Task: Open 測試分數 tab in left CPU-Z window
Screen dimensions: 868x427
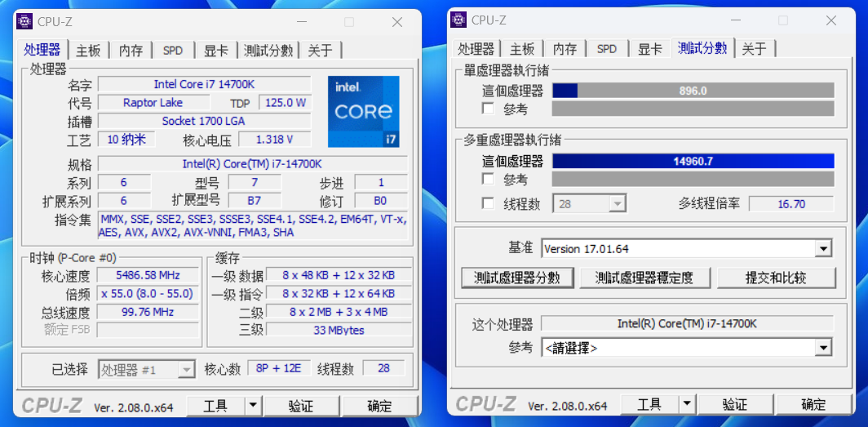Action: (268, 51)
